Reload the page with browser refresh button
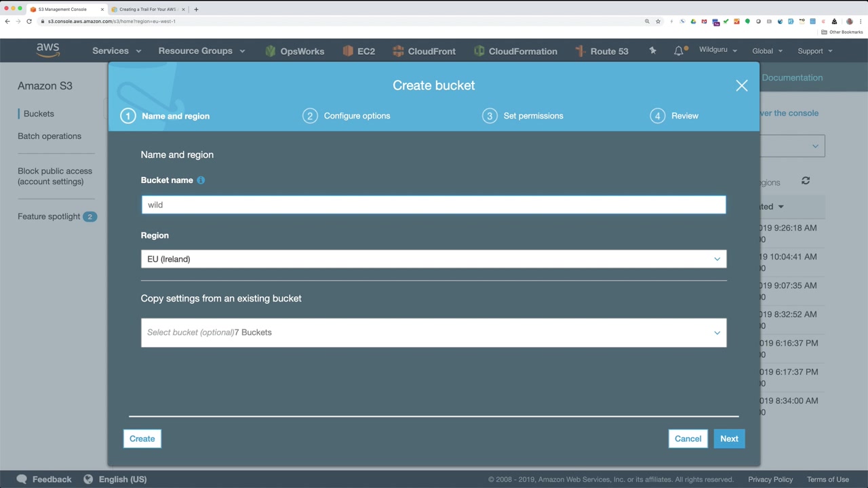 tap(29, 21)
